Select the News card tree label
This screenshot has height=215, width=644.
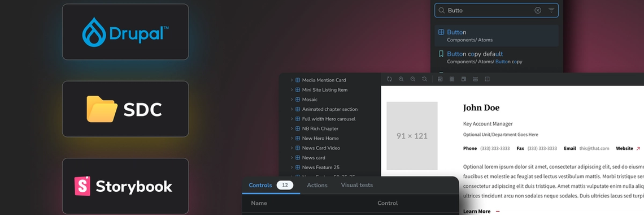(x=314, y=157)
